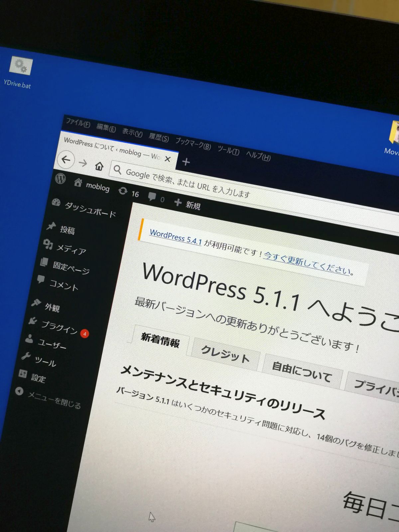This screenshot has height=532, width=399.
Task: Open 固定ページ in the sidebar menu
Action: coord(71,268)
